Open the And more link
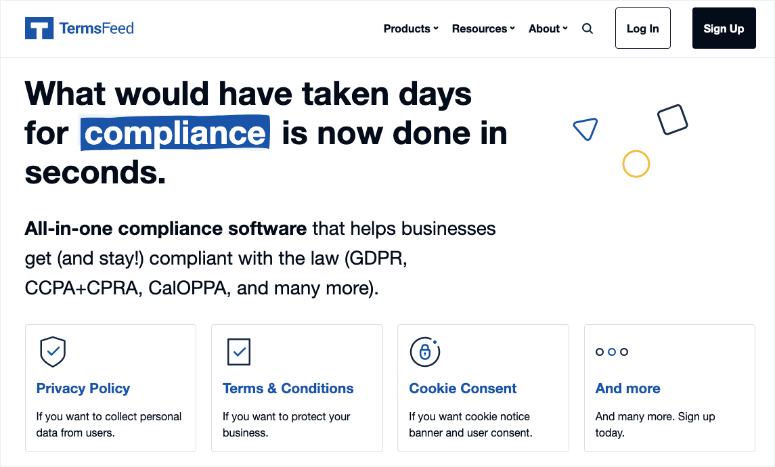775x467 pixels. coord(628,388)
